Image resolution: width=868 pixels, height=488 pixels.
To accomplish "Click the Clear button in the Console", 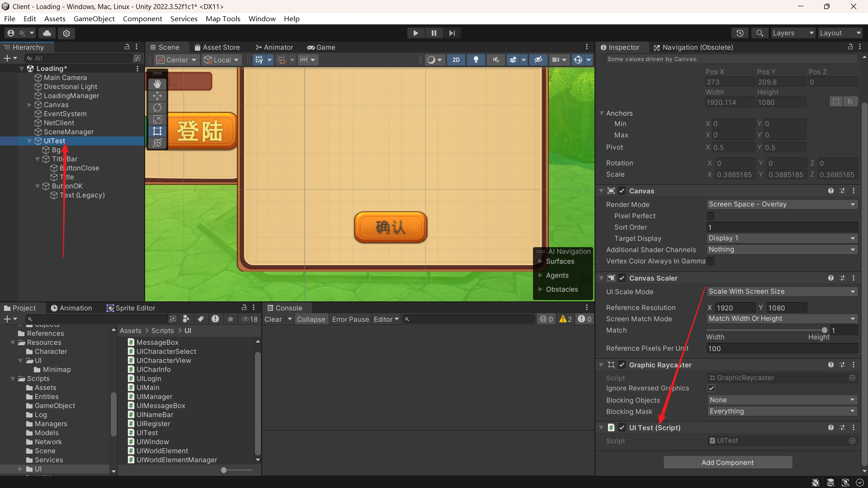I will pos(273,319).
